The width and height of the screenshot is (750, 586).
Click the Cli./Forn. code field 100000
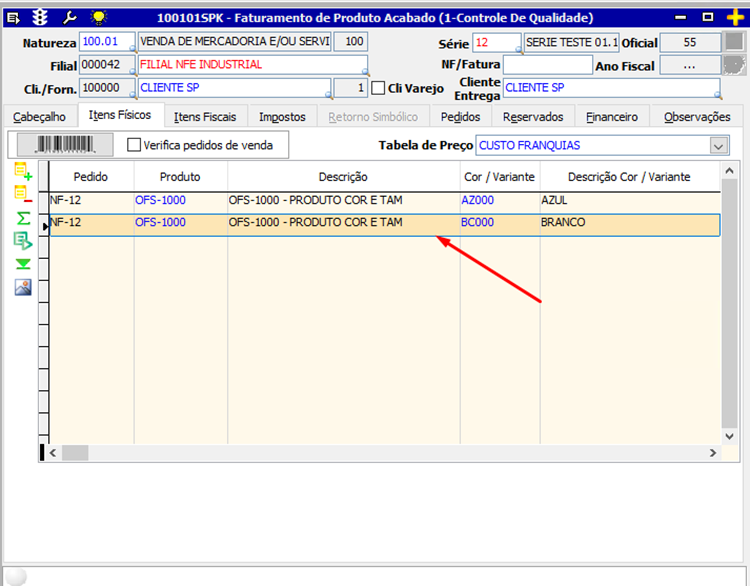pyautogui.click(x=106, y=88)
